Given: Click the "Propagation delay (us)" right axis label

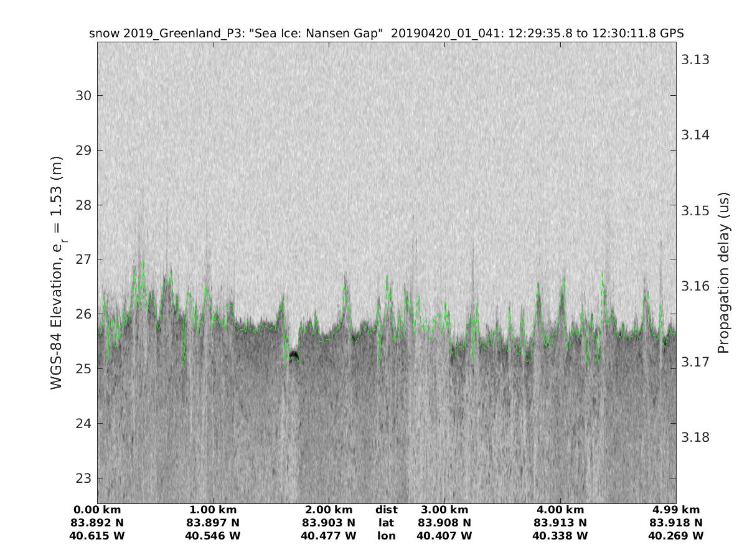Looking at the screenshot, I should pyautogui.click(x=723, y=273).
